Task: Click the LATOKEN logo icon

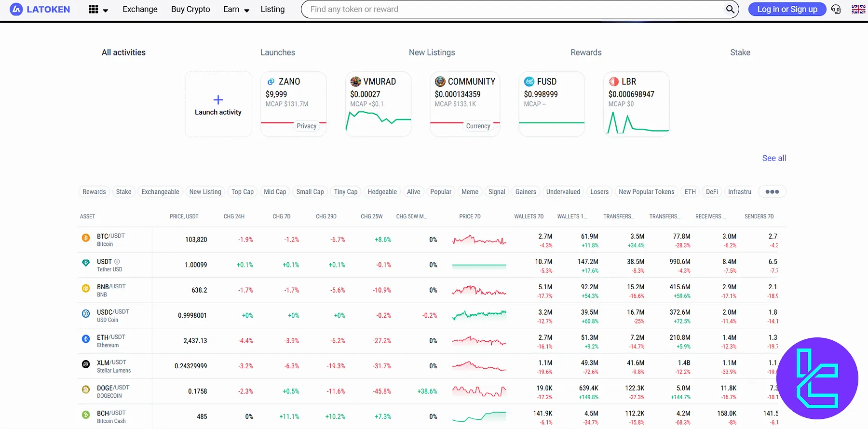Action: pos(16,9)
